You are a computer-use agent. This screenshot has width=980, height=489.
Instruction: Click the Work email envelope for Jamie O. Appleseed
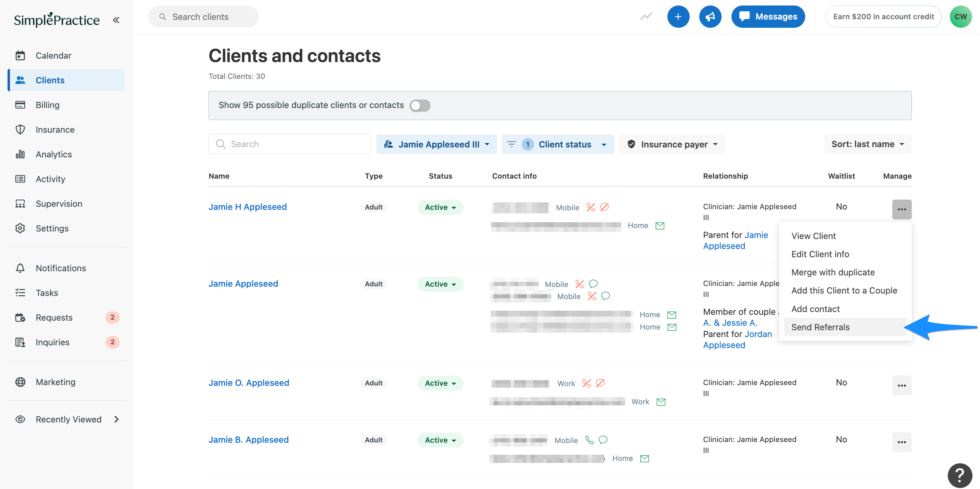click(661, 402)
